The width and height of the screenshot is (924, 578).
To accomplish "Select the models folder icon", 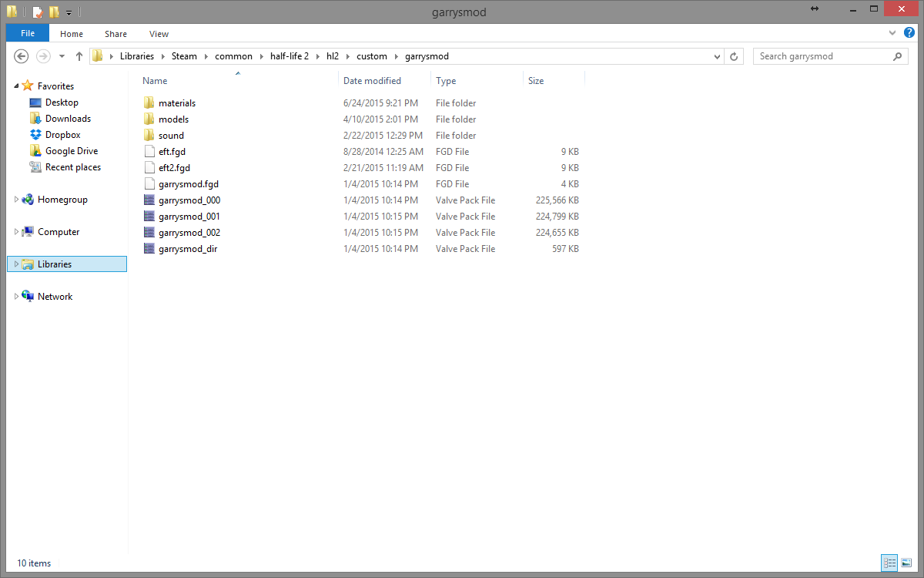I will pyautogui.click(x=149, y=119).
